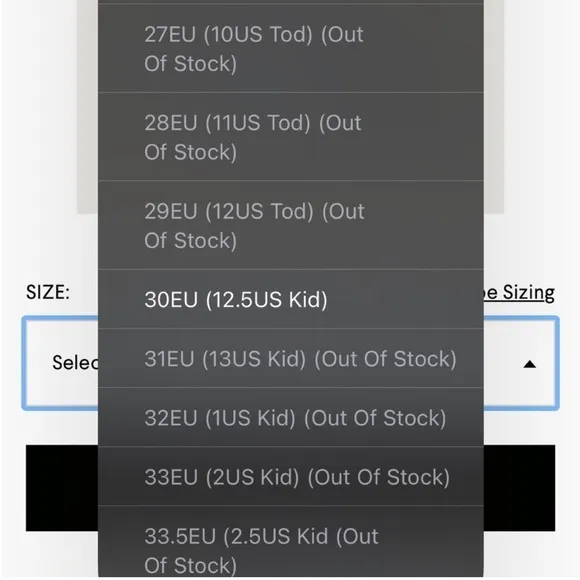
Task: Click the cut-off option above 27EU
Action: pos(291,2)
